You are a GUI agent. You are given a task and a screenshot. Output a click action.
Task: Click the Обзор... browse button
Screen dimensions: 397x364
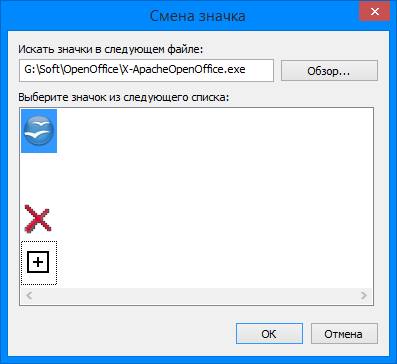pos(329,71)
